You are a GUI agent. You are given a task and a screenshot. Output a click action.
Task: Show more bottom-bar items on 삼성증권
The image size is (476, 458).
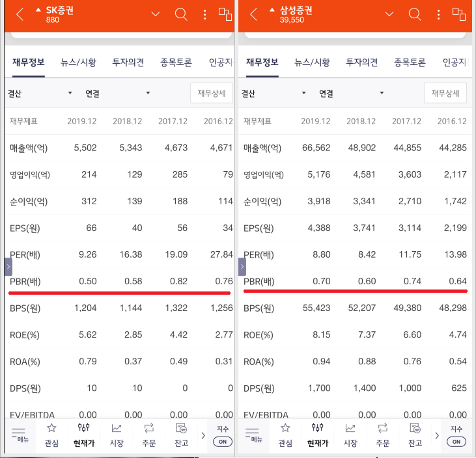[x=437, y=435]
